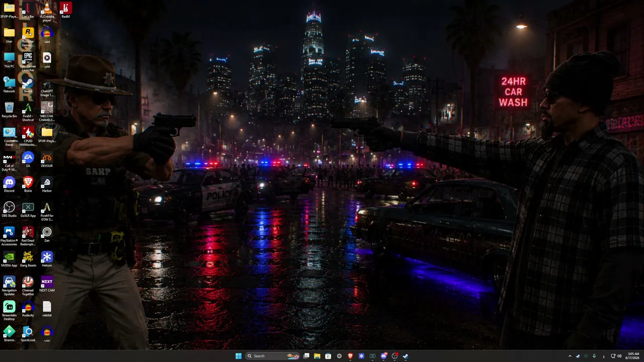Image resolution: width=644 pixels, height=362 pixels.
Task: Expand the hidden system tray icons chevron
Action: pos(570,356)
